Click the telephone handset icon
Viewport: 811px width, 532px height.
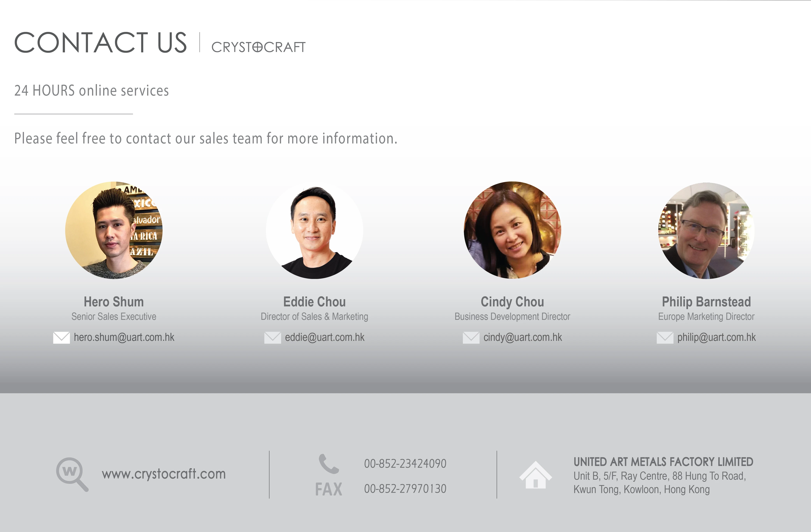pyautogui.click(x=329, y=463)
